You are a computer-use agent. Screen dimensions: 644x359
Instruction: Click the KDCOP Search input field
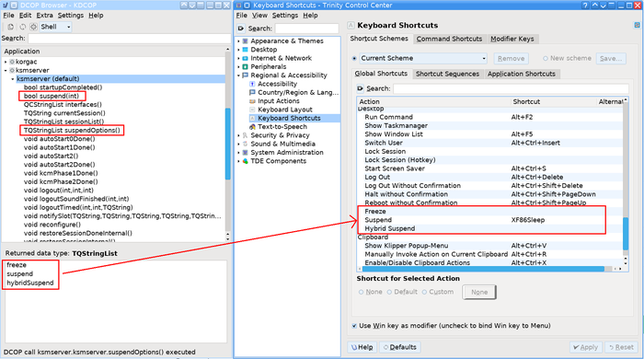click(130, 38)
